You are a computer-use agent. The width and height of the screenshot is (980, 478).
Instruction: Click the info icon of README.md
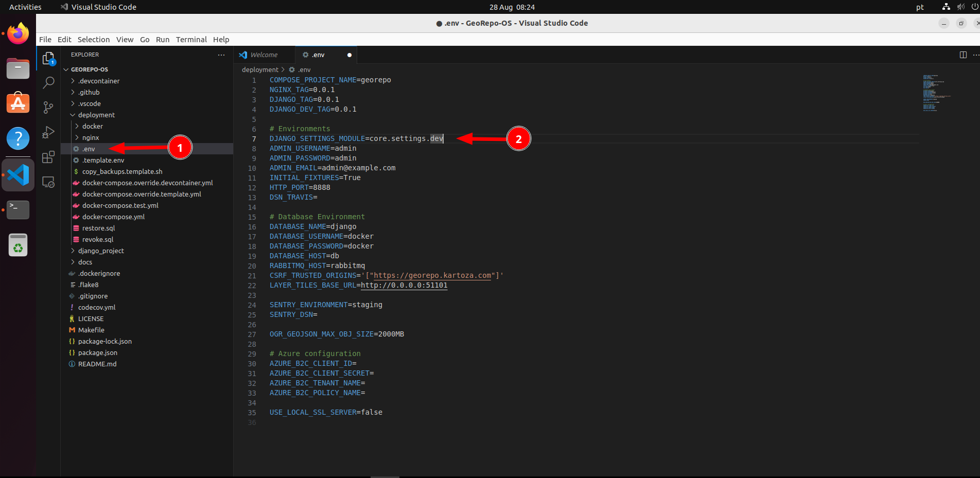click(x=72, y=364)
